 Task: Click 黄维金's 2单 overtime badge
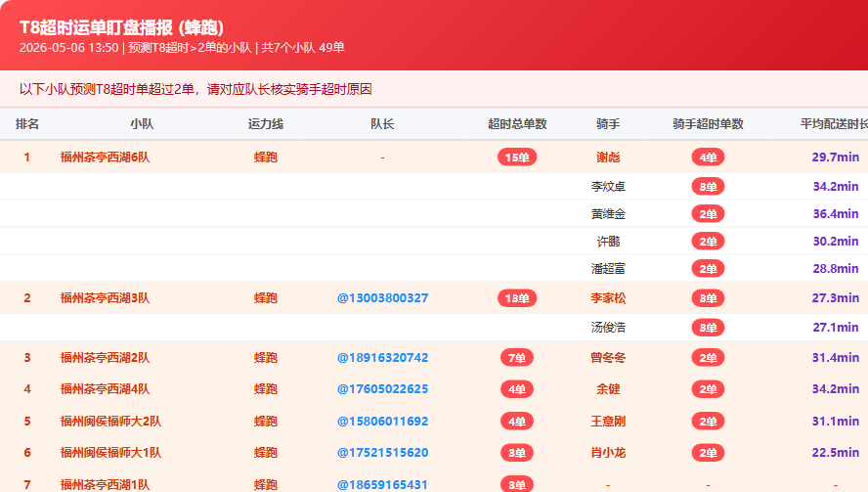pyautogui.click(x=708, y=214)
